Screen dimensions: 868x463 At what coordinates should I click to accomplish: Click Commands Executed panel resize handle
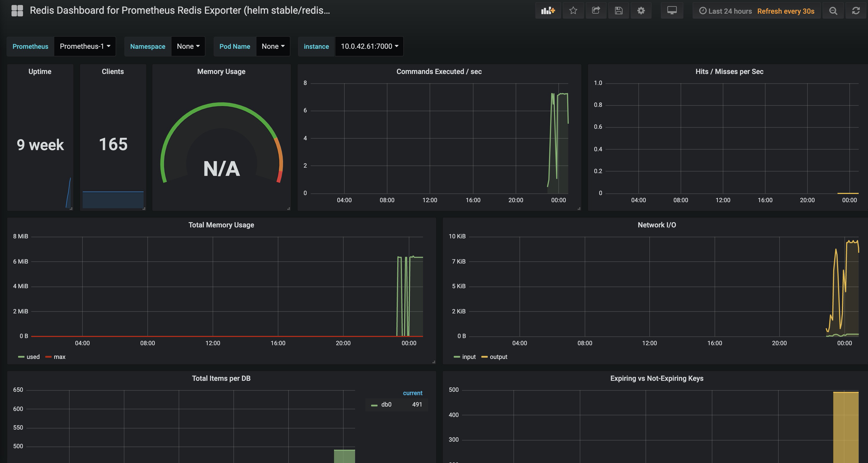coord(579,208)
